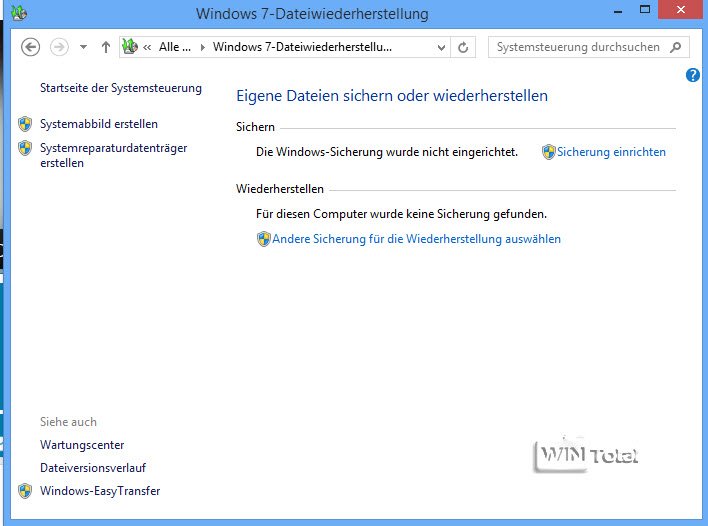Click shield icon beside 'Windows-EasyTransfer'
The height and width of the screenshot is (526, 708).
[25, 491]
